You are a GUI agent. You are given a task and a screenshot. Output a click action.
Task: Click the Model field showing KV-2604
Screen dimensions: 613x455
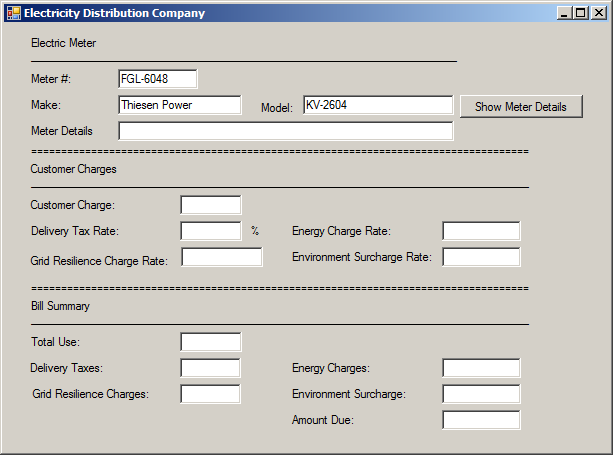pyautogui.click(x=378, y=105)
